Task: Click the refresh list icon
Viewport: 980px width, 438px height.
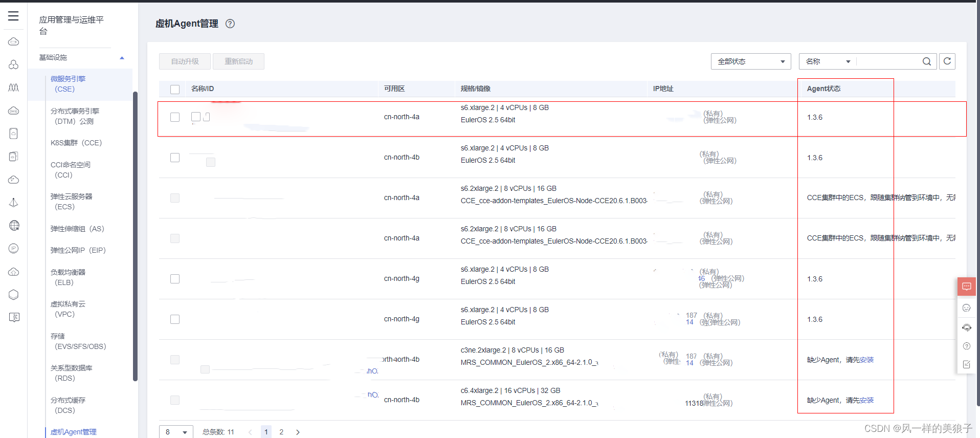Action: pos(947,61)
